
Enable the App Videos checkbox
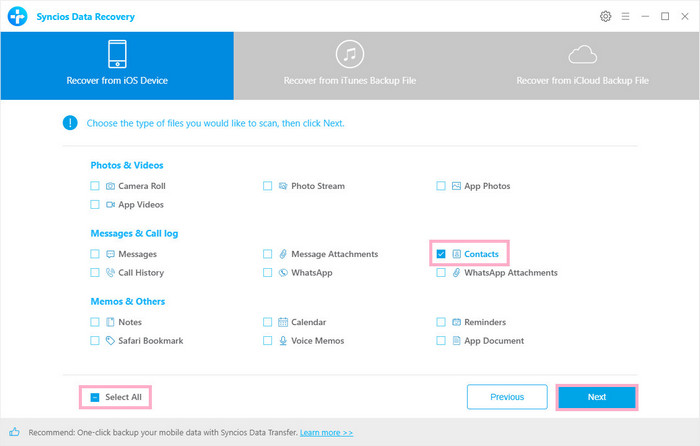(95, 204)
